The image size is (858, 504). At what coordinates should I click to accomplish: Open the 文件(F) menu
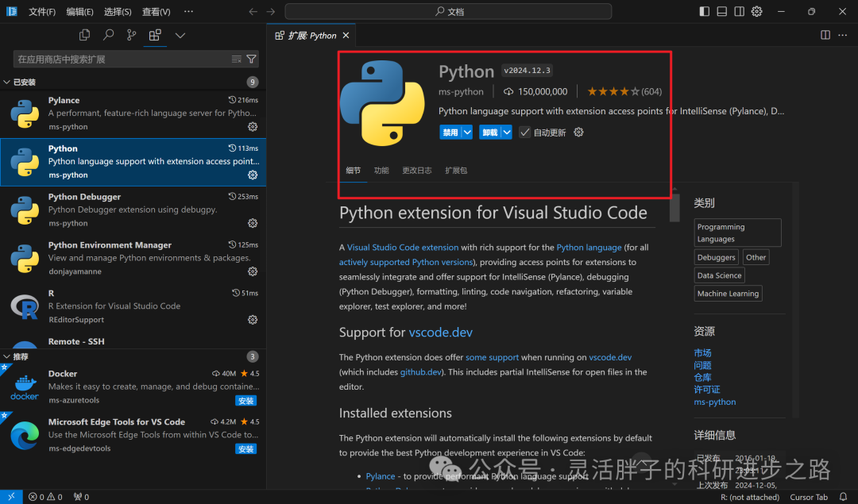[42, 11]
